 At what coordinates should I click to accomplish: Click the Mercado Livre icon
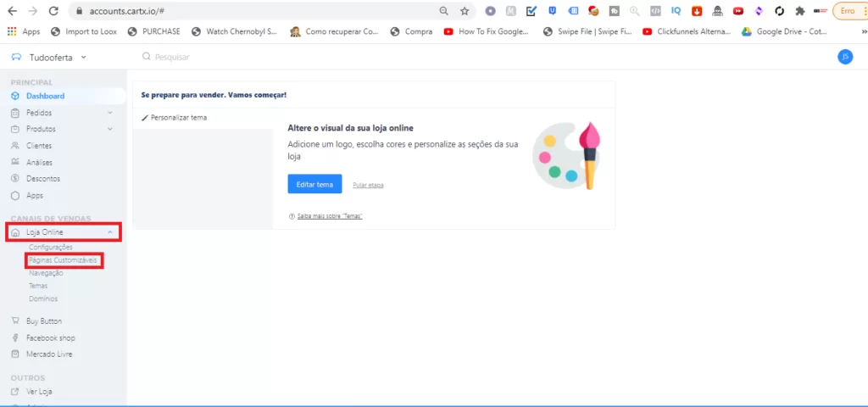pyautogui.click(x=15, y=354)
